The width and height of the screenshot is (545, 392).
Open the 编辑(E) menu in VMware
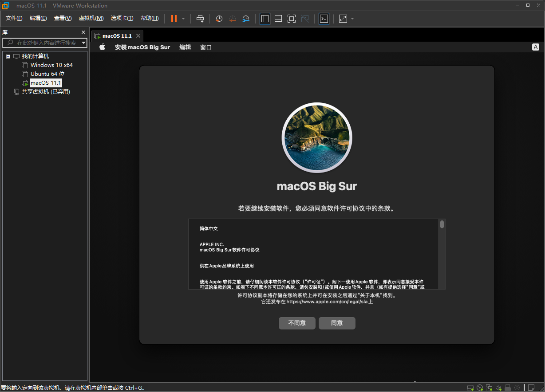[x=38, y=18]
